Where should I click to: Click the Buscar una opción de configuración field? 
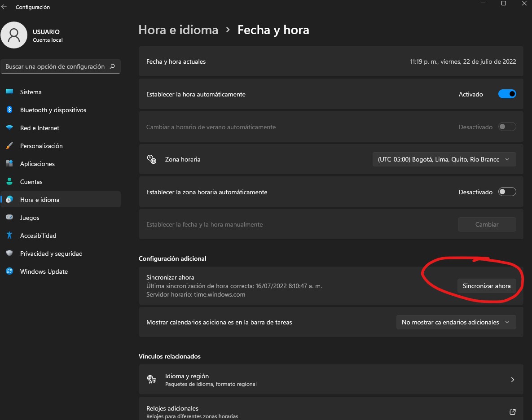pyautogui.click(x=55, y=66)
